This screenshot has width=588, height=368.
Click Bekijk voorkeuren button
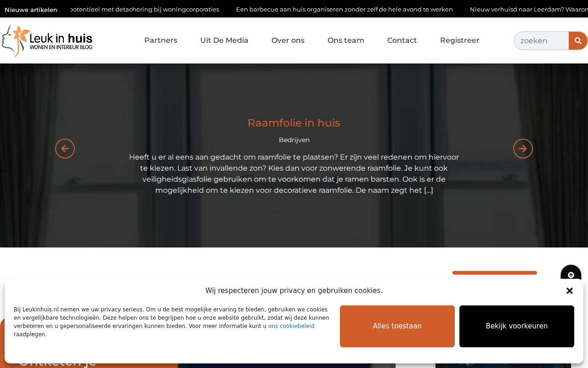pyautogui.click(x=517, y=326)
